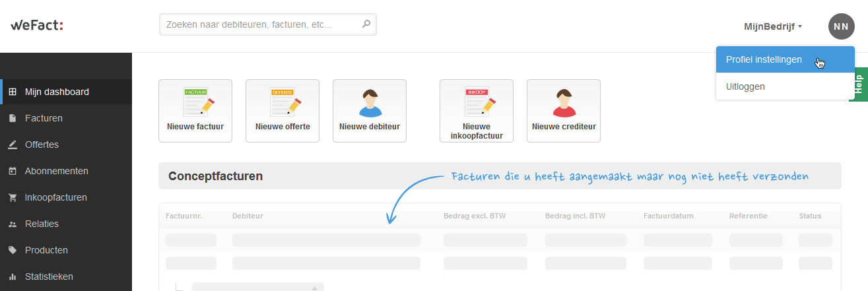Viewport: 868px width, 291px height.
Task: Add a Nieuwe debiteur
Action: pyautogui.click(x=370, y=110)
